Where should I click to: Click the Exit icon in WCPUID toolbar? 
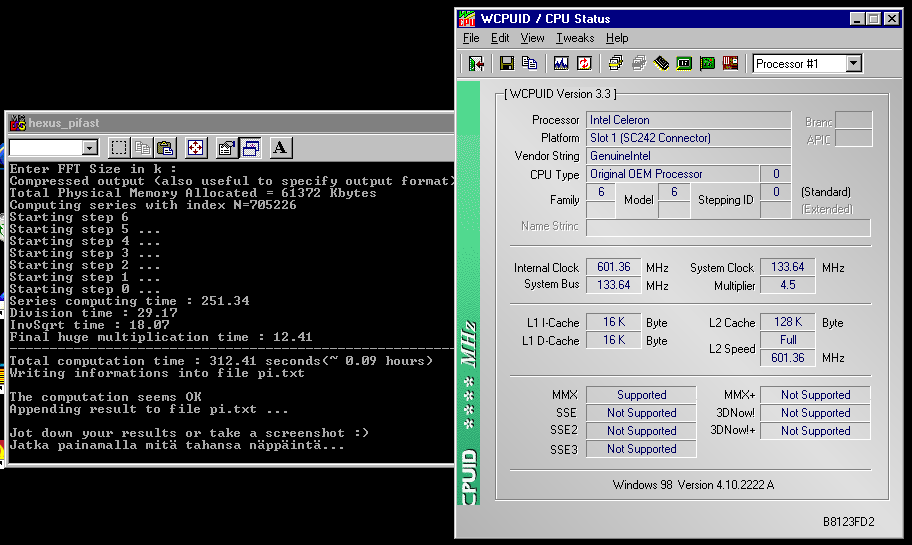[x=476, y=63]
